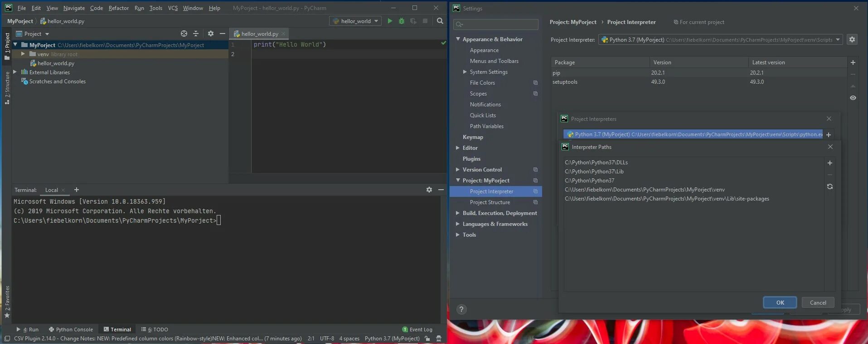Upgrade package arrow icon beside table
The image size is (868, 344).
(x=853, y=86)
